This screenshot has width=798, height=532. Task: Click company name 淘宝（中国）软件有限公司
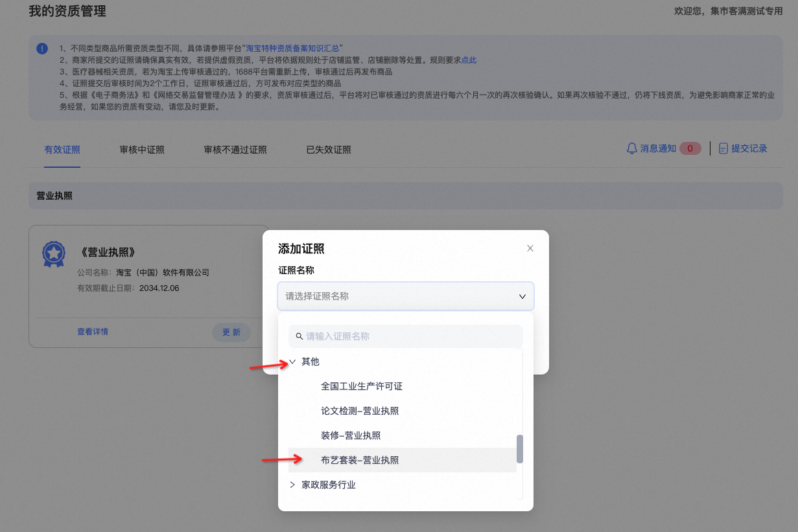pyautogui.click(x=162, y=273)
